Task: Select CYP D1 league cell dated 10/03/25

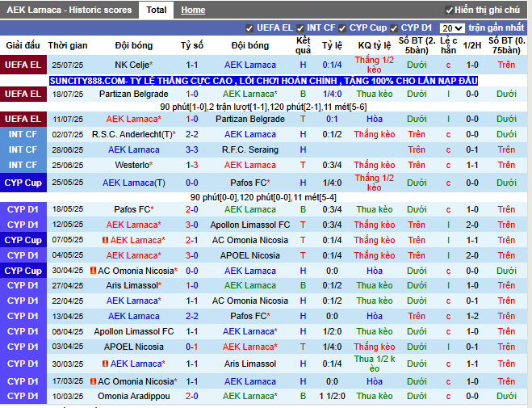Action: pos(23,396)
